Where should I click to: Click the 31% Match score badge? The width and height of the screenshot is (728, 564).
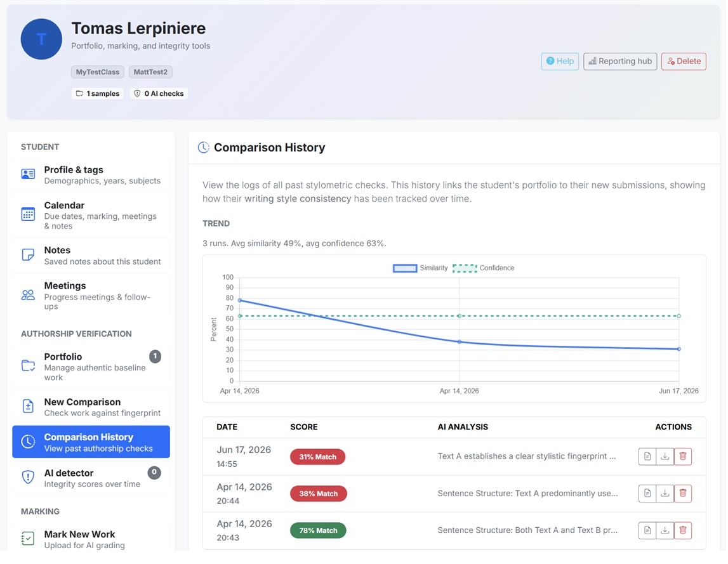(317, 457)
